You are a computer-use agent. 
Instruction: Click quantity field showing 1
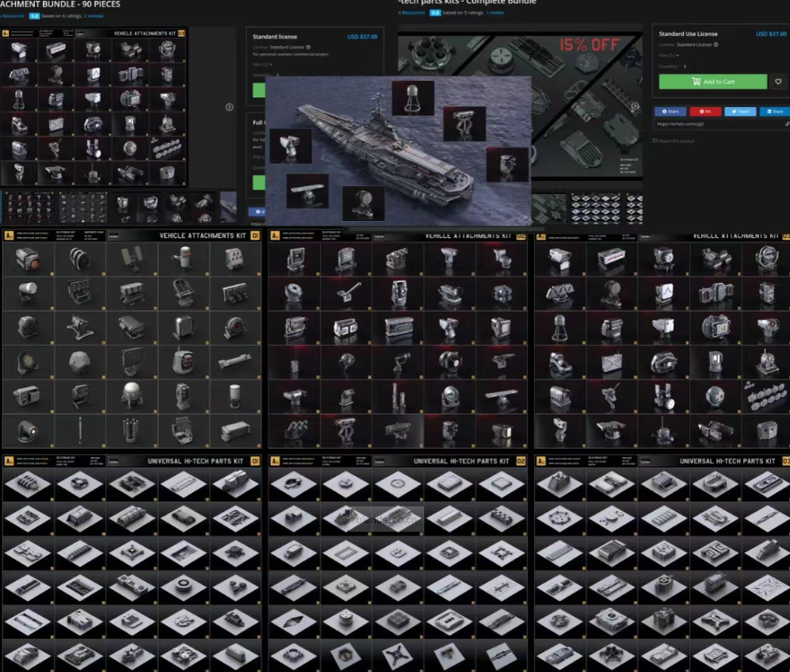684,67
